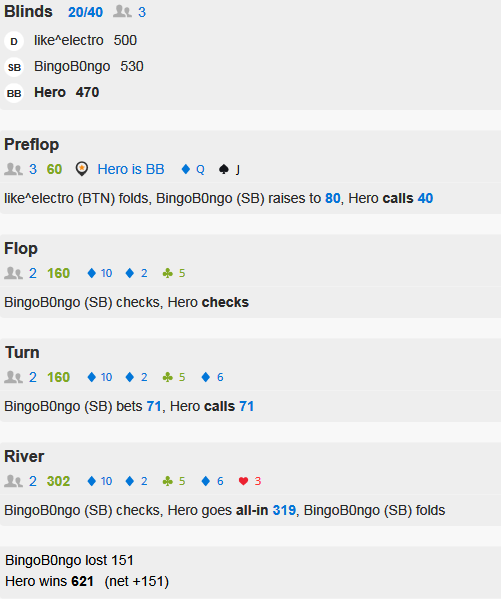Click the 20/40 blinds value
Image resolution: width=501 pixels, height=599 pixels.
click(x=85, y=12)
